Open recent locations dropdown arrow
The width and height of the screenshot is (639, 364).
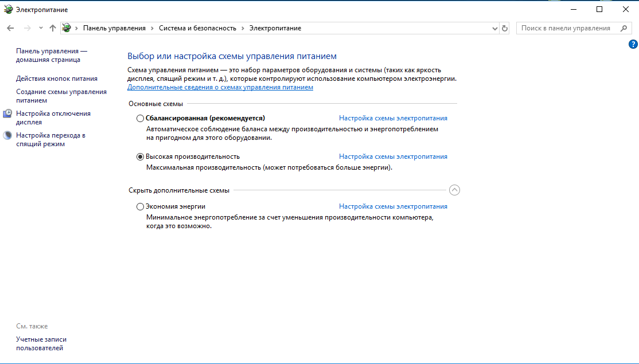pyautogui.click(x=41, y=28)
